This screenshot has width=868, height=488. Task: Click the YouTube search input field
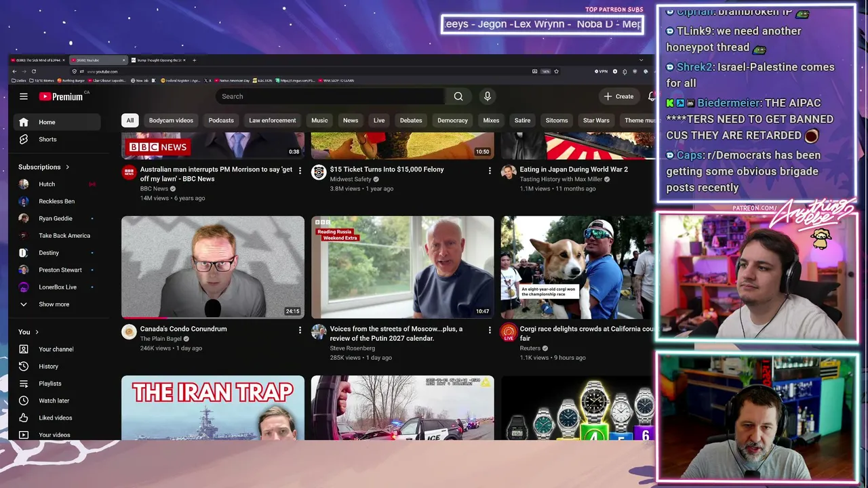[330, 96]
